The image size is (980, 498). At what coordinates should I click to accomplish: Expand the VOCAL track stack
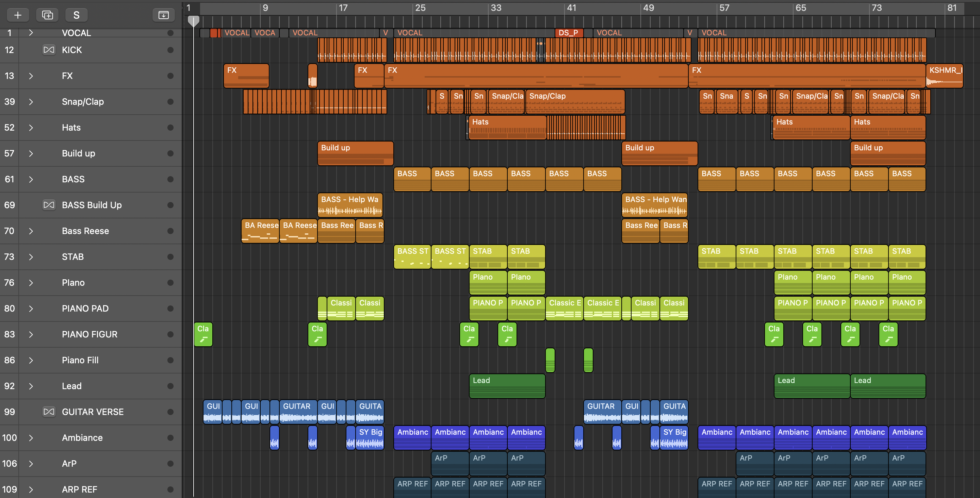point(31,33)
